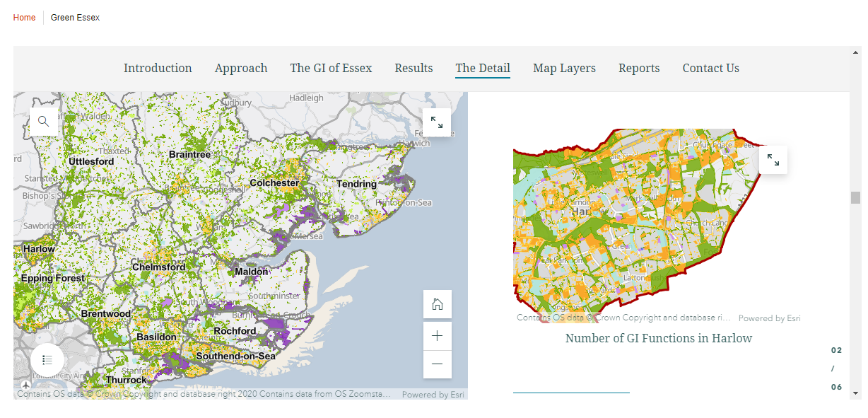Screen dimensions: 868x418
Task: Switch to the Approach tab
Action: point(241,68)
